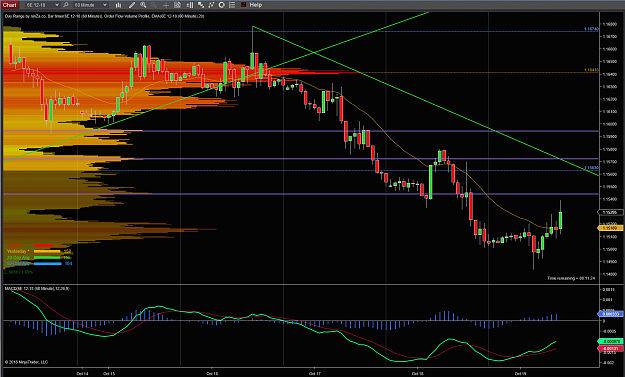Select the lowest purple horizontal line
625x377 pixels.
coord(301,194)
